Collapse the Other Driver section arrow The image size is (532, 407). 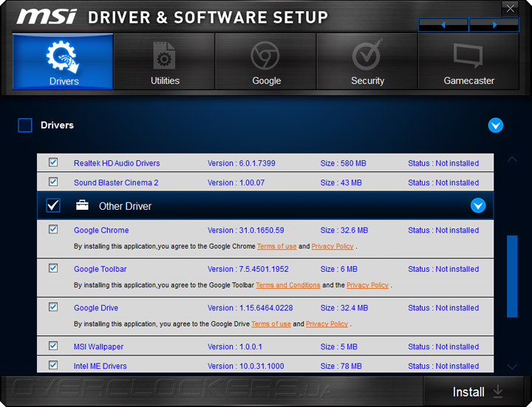(478, 206)
